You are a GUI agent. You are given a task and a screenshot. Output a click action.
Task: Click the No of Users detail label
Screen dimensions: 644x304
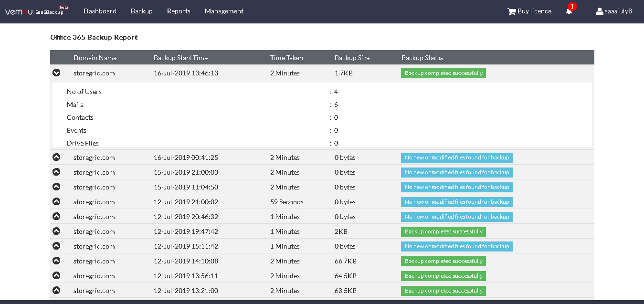pyautogui.click(x=84, y=92)
